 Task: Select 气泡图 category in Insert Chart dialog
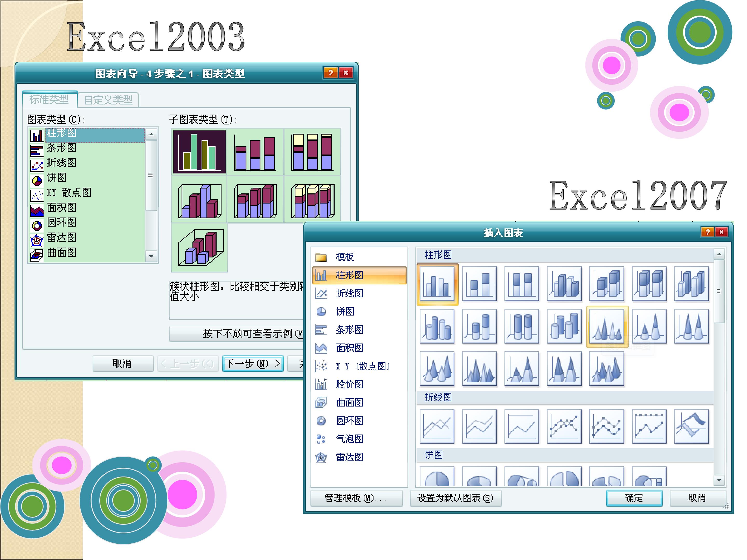click(359, 439)
